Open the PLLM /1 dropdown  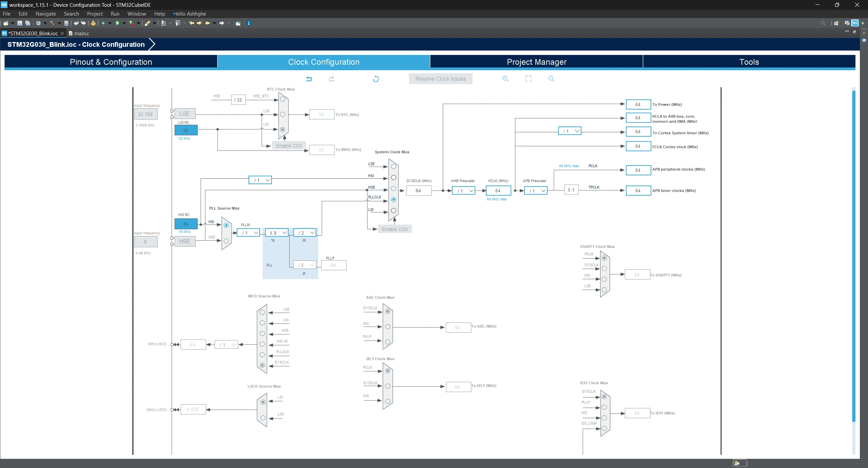pos(248,233)
